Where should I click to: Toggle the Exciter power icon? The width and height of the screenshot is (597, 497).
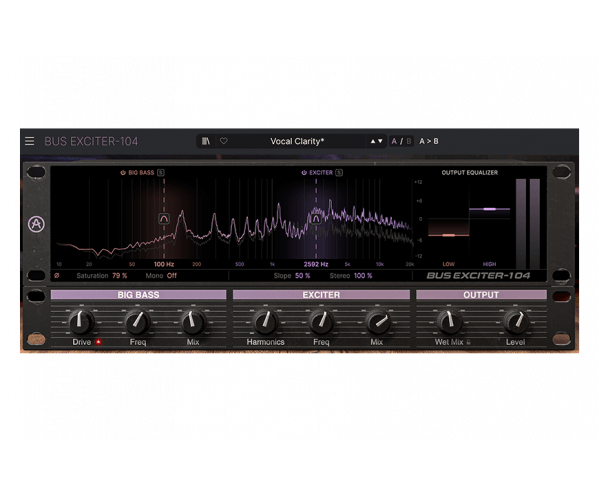point(304,173)
